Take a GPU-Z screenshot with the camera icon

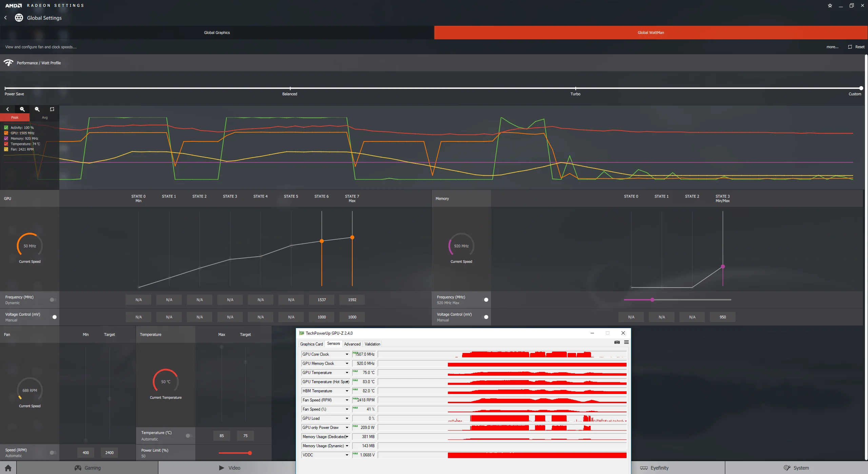pos(617,342)
